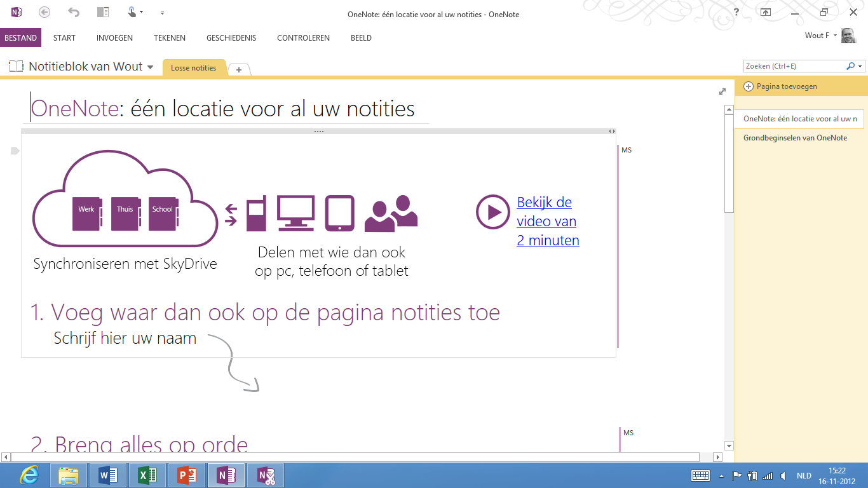Screen dimensions: 868x488
Task: Click the vertical scrollbar up arrow
Action: [x=729, y=110]
